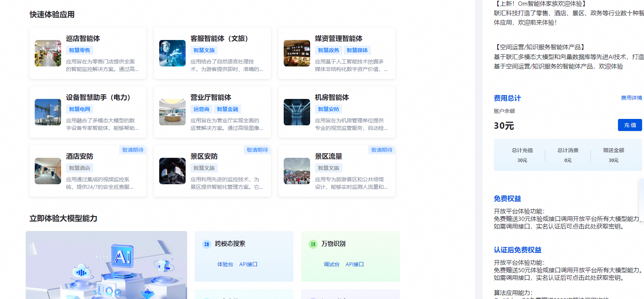The width and height of the screenshot is (644, 299).
Task: Click the 景区流量 title
Action: click(x=329, y=156)
